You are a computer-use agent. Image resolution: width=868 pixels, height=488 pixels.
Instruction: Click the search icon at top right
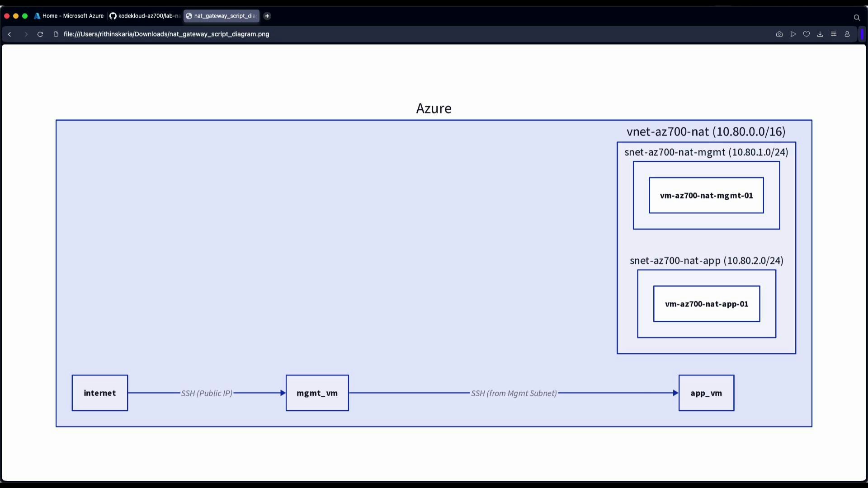coord(857,18)
